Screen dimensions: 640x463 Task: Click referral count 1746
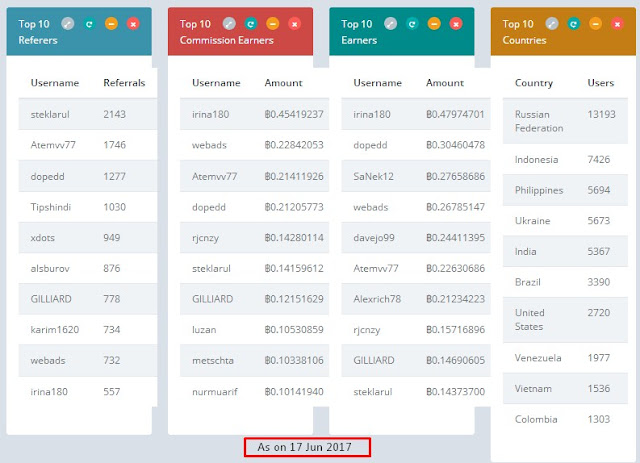pos(114,145)
